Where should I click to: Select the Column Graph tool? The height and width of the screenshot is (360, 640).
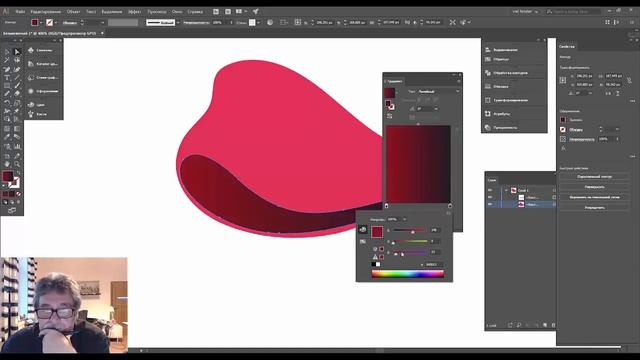pyautogui.click(x=17, y=146)
